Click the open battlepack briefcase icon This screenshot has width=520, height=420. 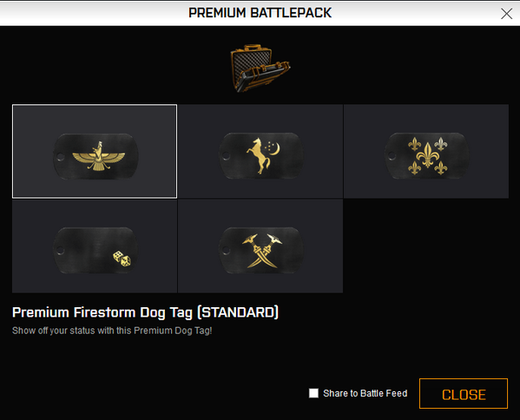click(260, 68)
